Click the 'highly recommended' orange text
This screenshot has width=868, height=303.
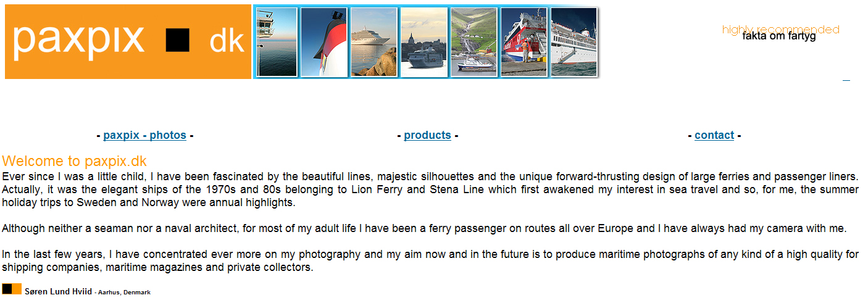coord(780,29)
